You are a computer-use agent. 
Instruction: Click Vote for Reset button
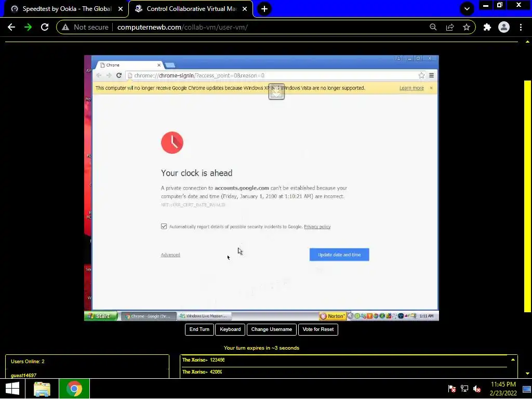pyautogui.click(x=318, y=329)
